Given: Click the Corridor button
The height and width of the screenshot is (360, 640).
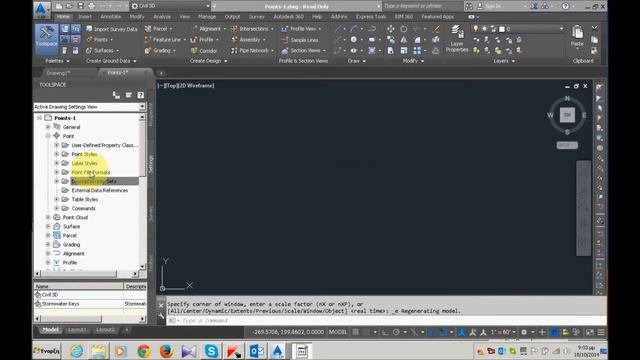Looking at the screenshot, I should coord(204,51).
